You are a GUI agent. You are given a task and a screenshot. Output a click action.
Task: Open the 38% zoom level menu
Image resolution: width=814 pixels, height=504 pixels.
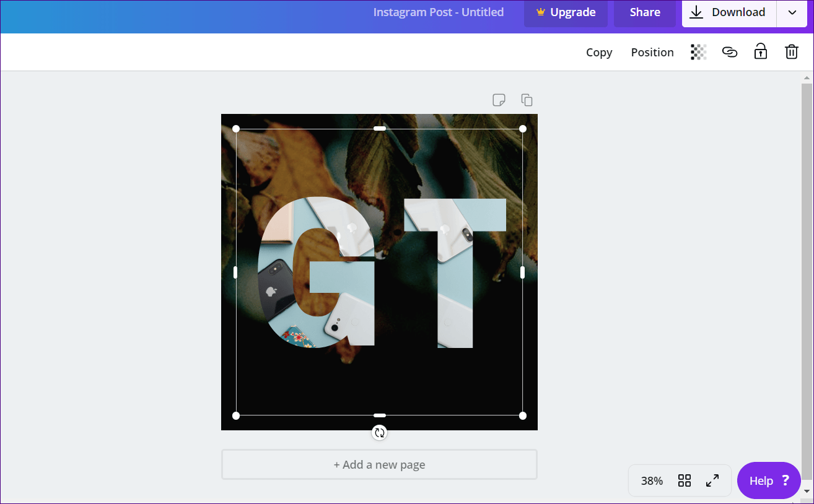pyautogui.click(x=652, y=480)
